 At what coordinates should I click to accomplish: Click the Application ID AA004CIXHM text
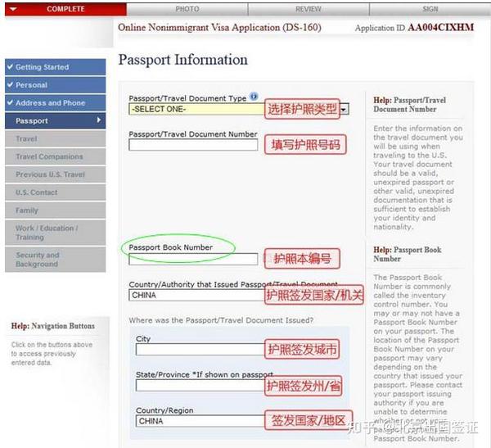tap(414, 28)
